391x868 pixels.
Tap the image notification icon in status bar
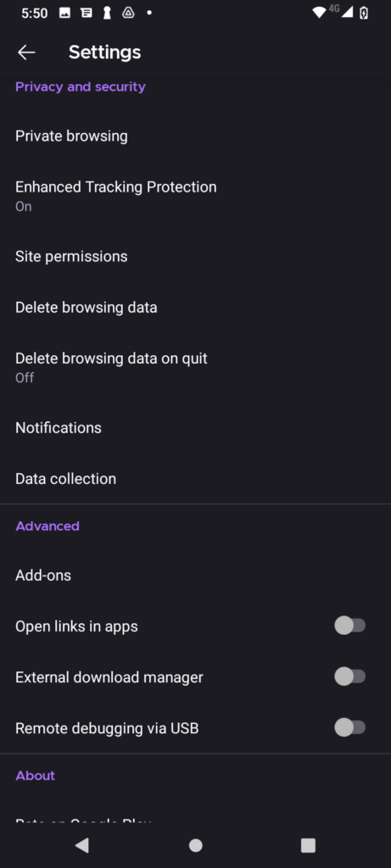click(64, 13)
